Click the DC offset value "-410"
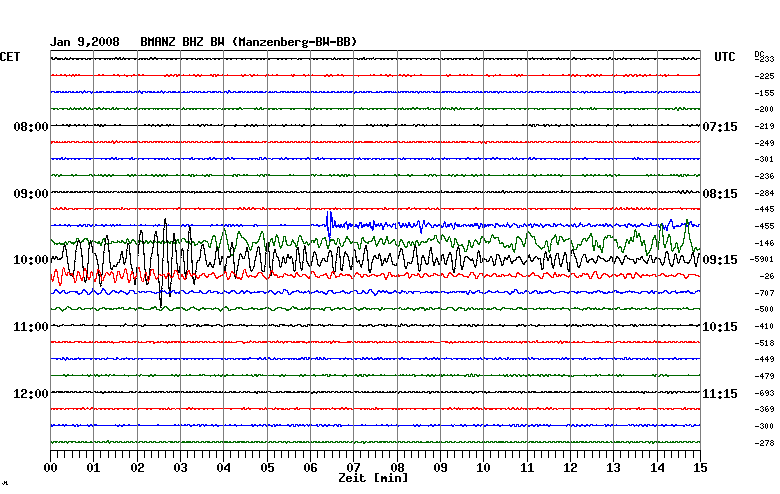This screenshot has width=780, height=494. [x=765, y=326]
